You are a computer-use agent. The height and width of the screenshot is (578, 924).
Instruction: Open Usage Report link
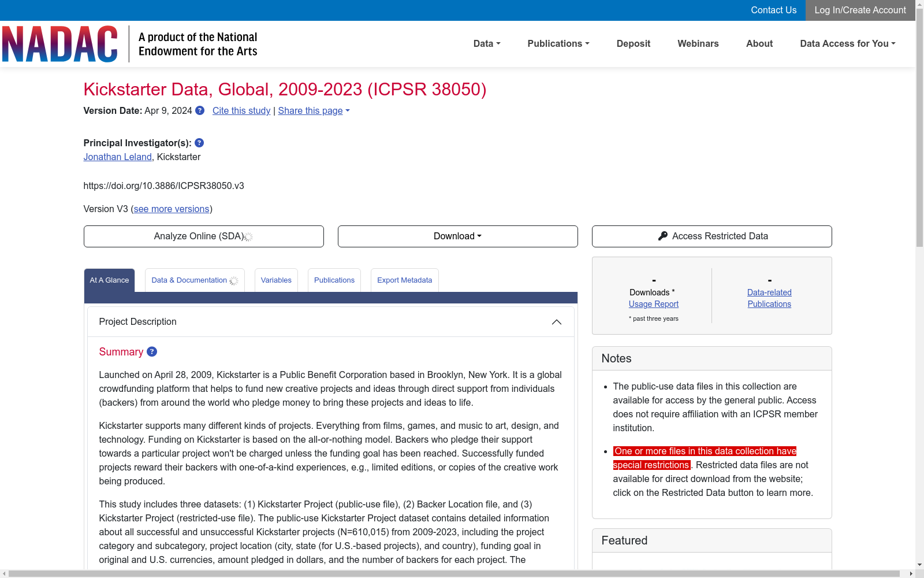click(654, 304)
